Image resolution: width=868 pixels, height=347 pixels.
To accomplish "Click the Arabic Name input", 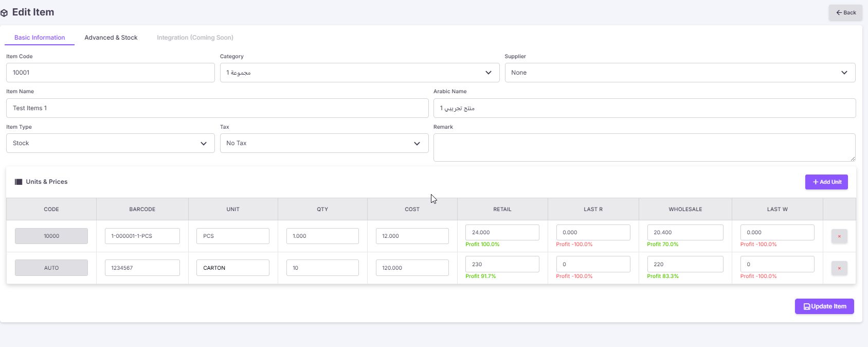I will coord(644,108).
